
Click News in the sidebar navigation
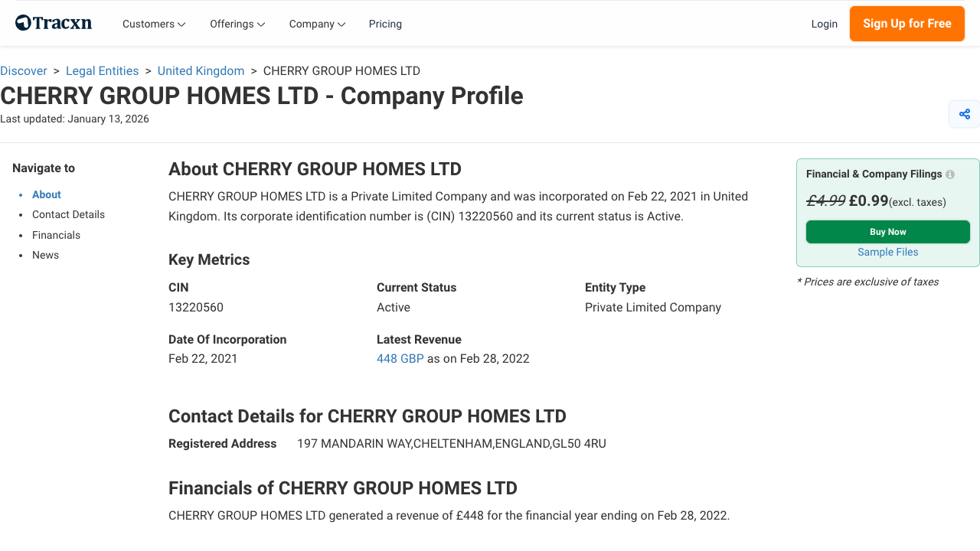[x=45, y=255]
